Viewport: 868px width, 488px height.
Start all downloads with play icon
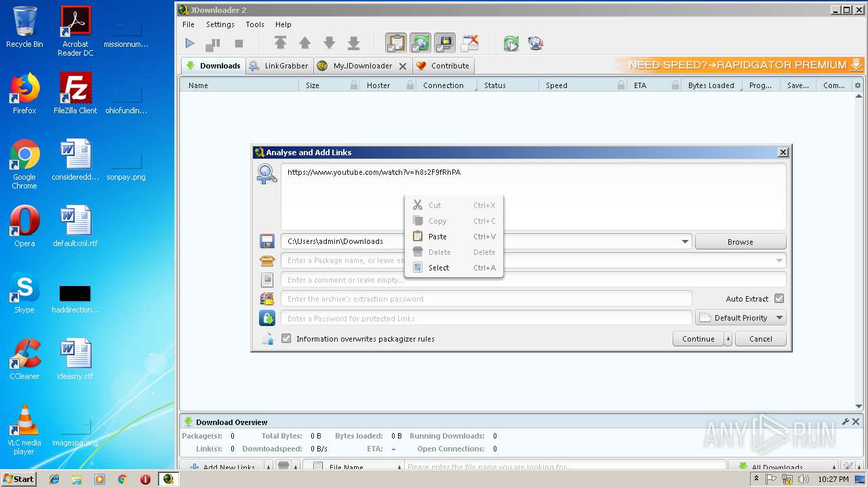(x=190, y=43)
